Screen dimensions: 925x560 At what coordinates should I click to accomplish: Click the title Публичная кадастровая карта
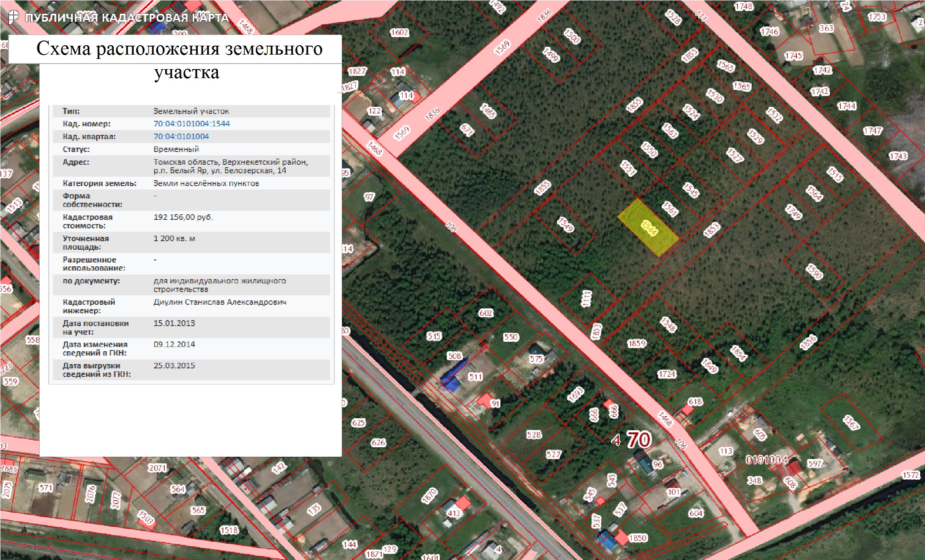127,18
